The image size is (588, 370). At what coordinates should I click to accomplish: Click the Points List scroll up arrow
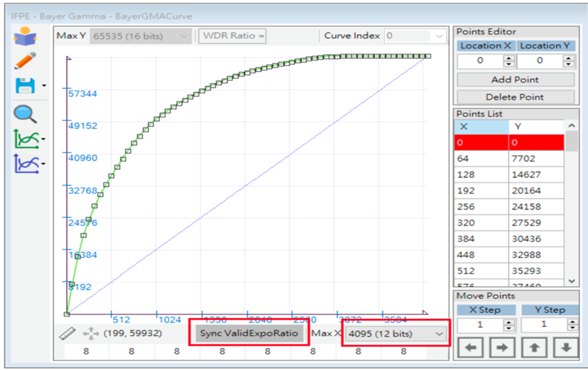[572, 126]
